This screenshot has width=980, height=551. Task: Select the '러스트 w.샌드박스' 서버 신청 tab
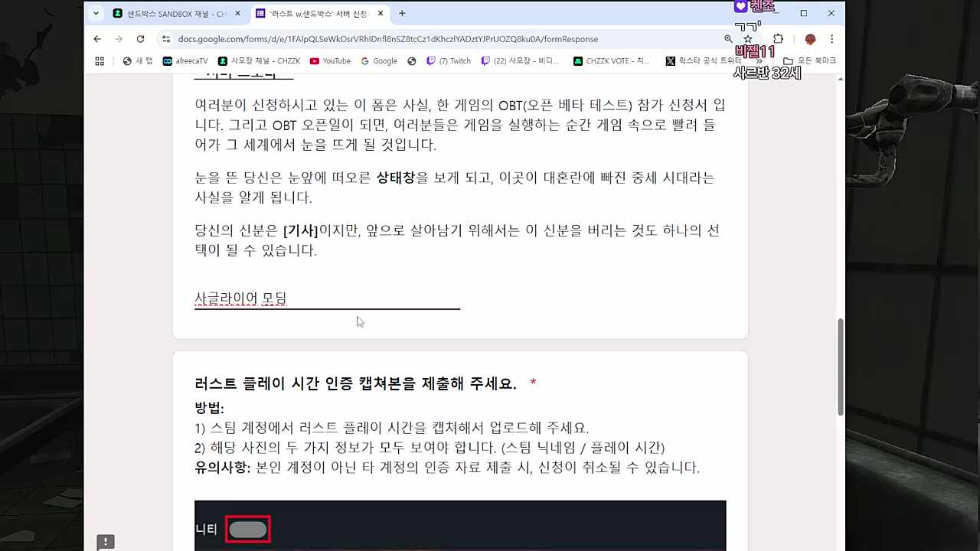320,14
